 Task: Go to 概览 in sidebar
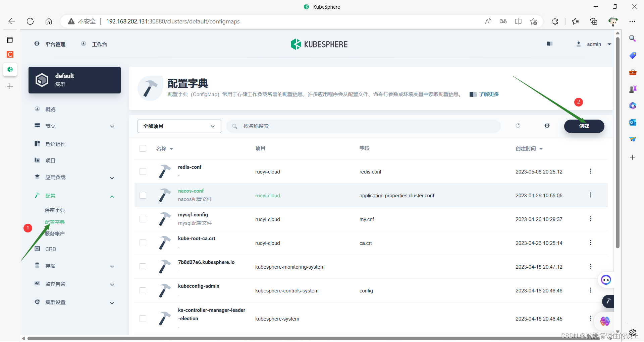click(50, 110)
